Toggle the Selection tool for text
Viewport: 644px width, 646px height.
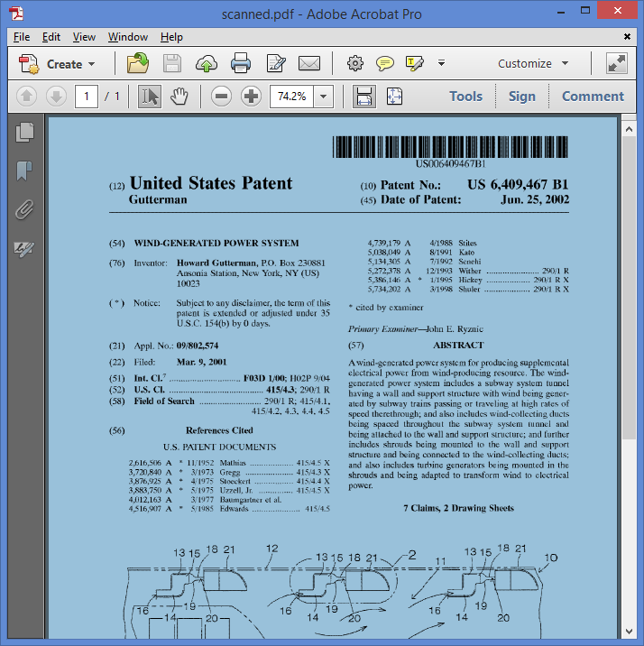[150, 97]
